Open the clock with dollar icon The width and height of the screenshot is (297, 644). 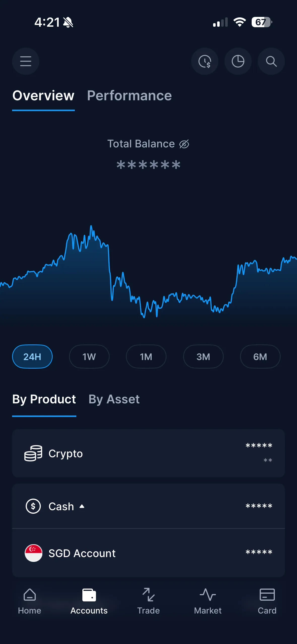(205, 61)
